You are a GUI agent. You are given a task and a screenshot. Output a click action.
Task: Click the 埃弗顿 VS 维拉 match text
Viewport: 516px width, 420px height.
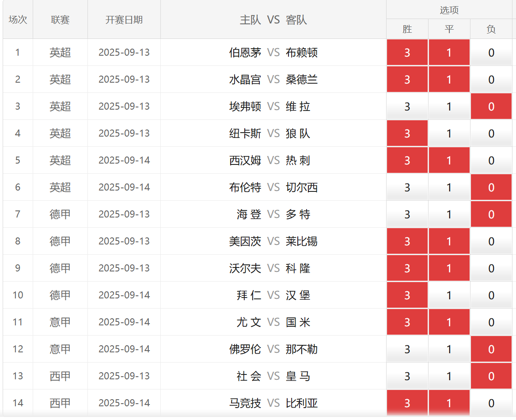270,107
